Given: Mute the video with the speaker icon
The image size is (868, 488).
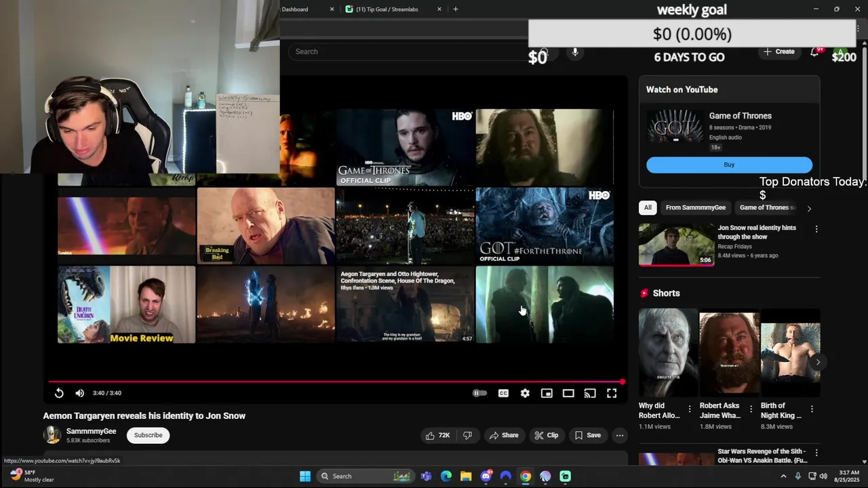Looking at the screenshot, I should (x=80, y=393).
